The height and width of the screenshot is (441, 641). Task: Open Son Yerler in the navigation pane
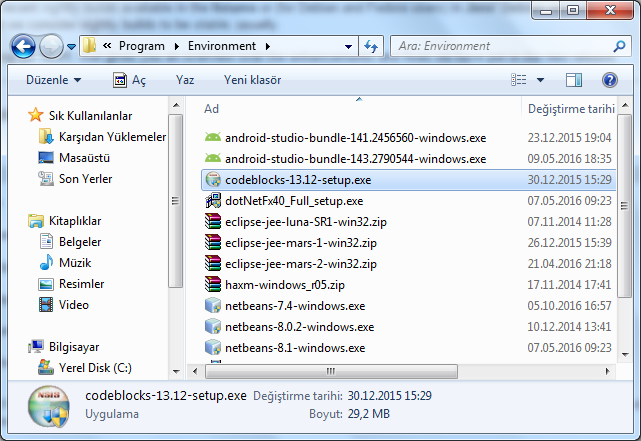tap(85, 179)
